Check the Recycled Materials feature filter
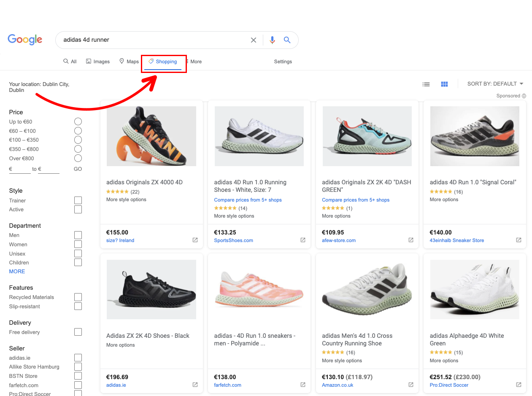 click(x=78, y=297)
